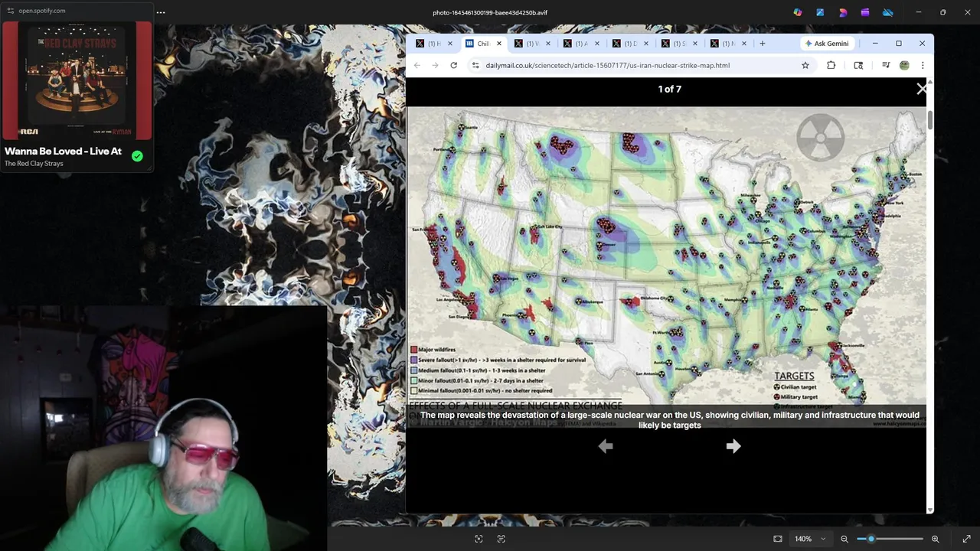Screen dimensions: 980x551
Task: View site information icon in address bar
Action: pos(475,65)
